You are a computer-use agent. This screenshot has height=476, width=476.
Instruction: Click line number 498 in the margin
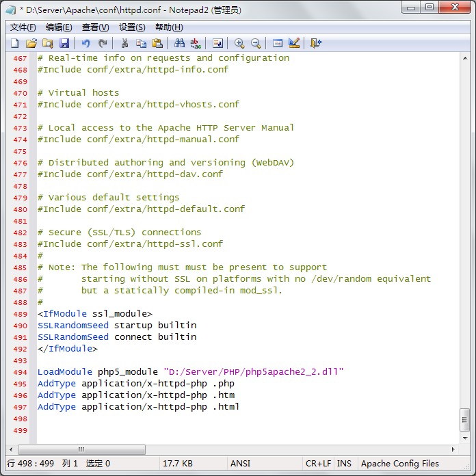click(20, 419)
